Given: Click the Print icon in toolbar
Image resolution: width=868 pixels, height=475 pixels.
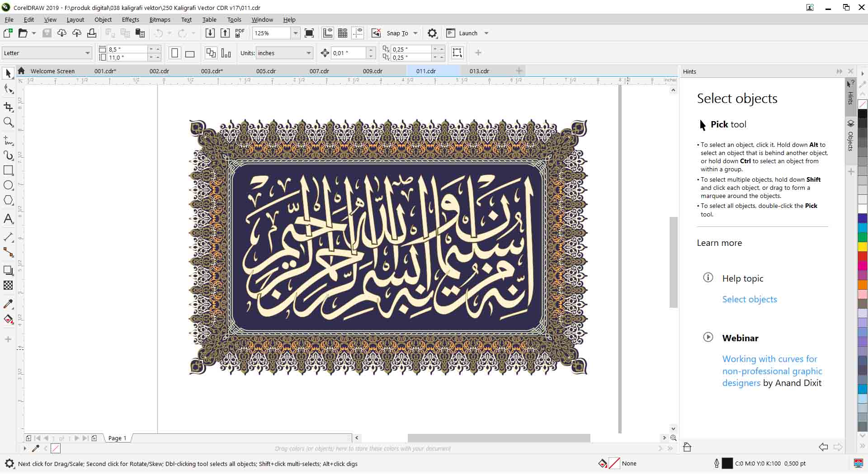Looking at the screenshot, I should point(92,33).
